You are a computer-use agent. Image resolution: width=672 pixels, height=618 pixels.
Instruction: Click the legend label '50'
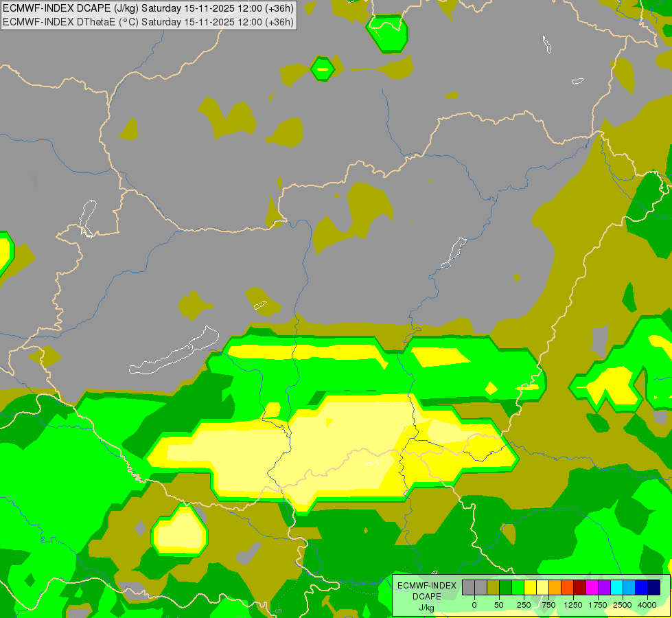(499, 605)
